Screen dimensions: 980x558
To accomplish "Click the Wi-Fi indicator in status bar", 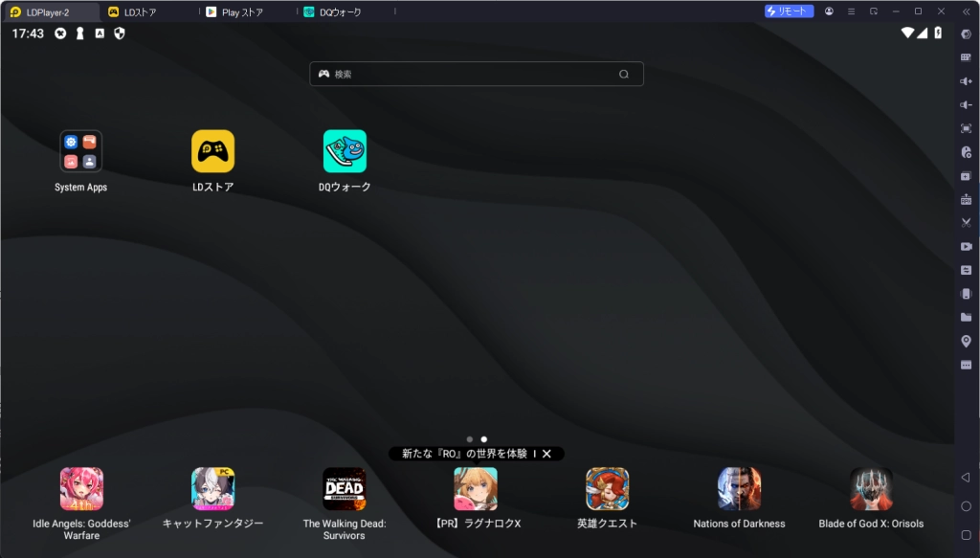I will (x=907, y=33).
